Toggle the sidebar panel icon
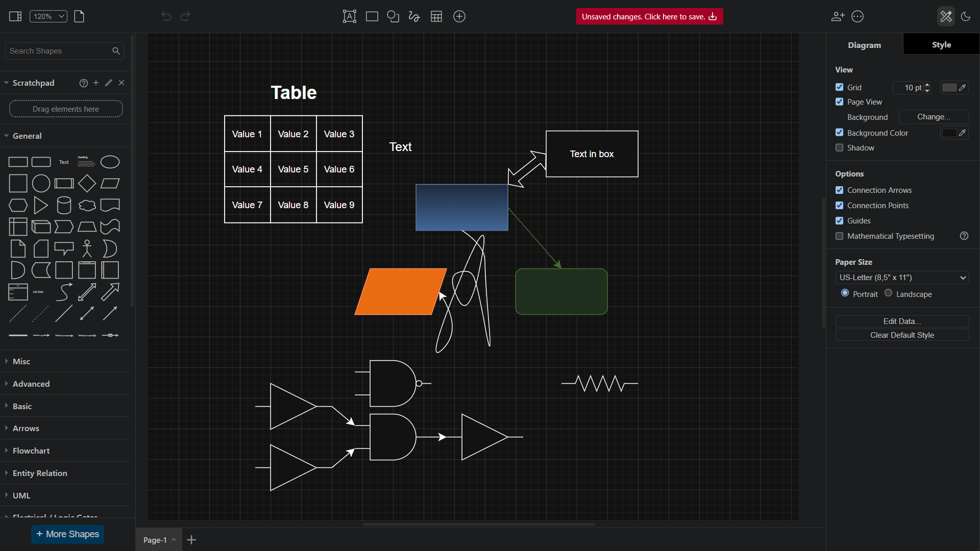980x551 pixels. click(x=15, y=16)
